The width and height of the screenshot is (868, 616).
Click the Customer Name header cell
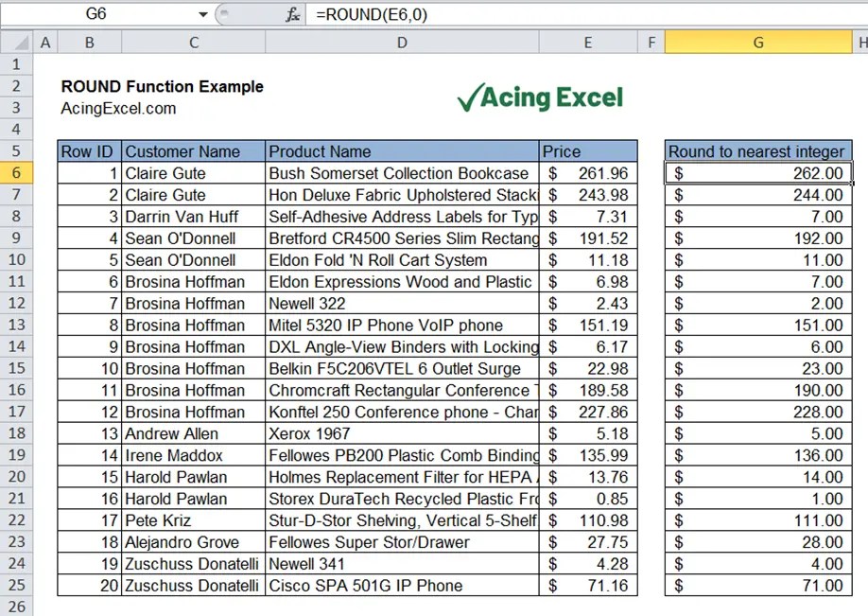193,151
